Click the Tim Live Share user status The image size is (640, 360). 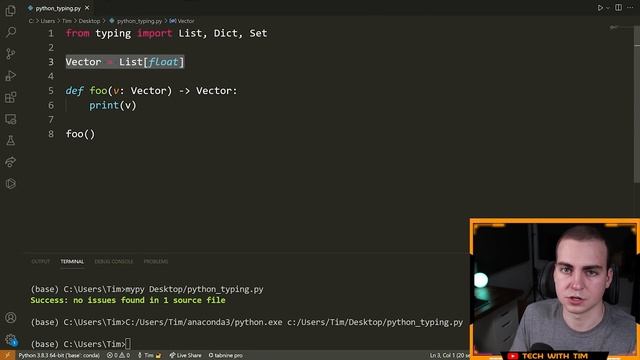[x=149, y=356]
